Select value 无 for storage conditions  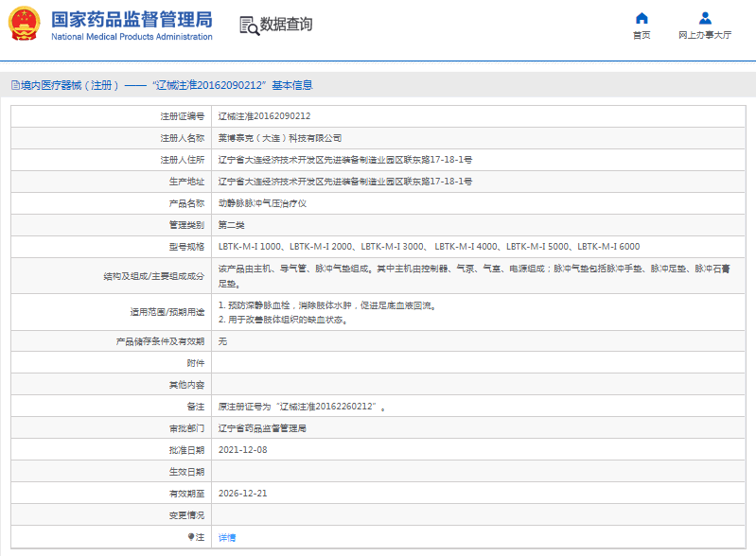click(222, 341)
